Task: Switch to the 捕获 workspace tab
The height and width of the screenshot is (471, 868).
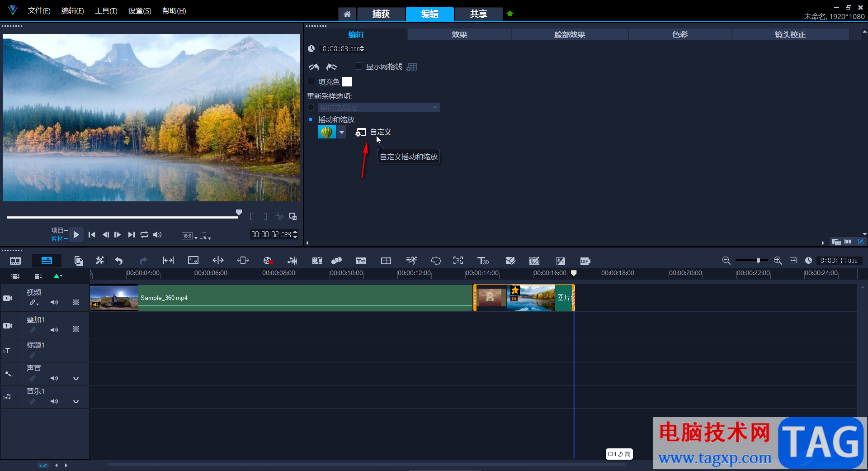Action: click(x=381, y=14)
